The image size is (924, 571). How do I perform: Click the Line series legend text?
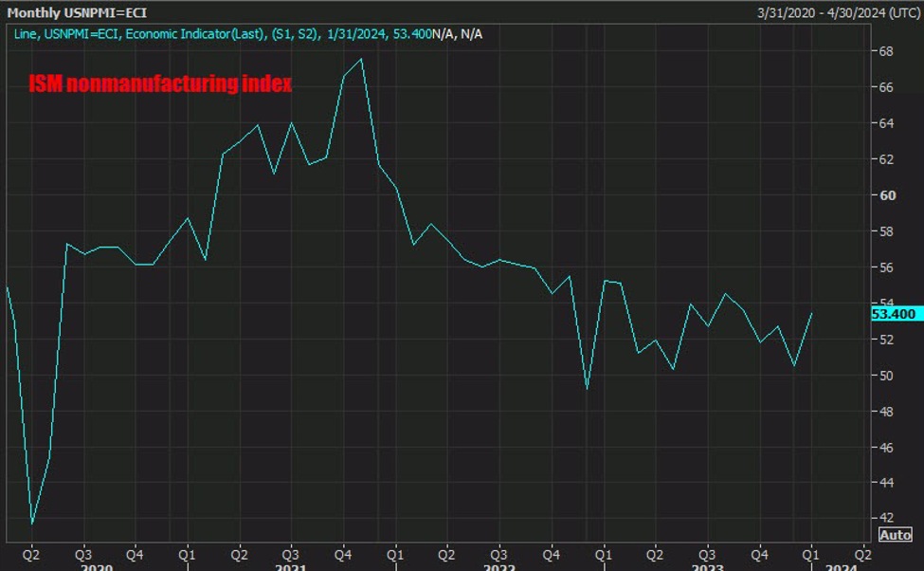pyautogui.click(x=223, y=34)
